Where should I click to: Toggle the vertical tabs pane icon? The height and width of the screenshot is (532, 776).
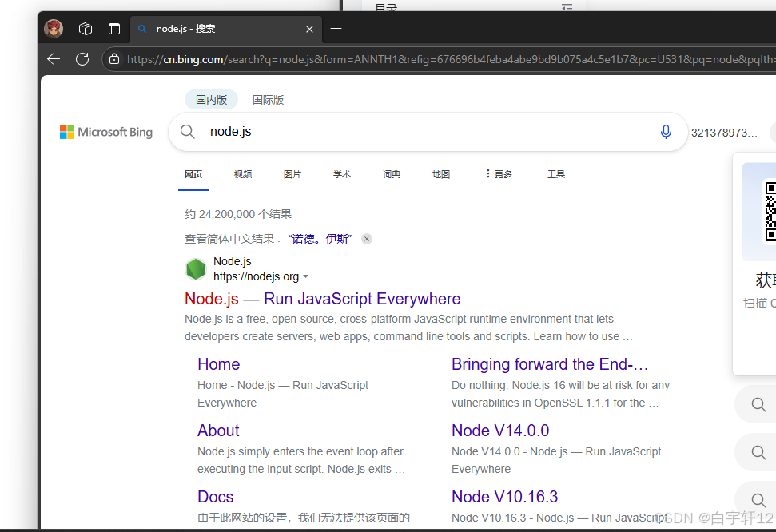(114, 29)
